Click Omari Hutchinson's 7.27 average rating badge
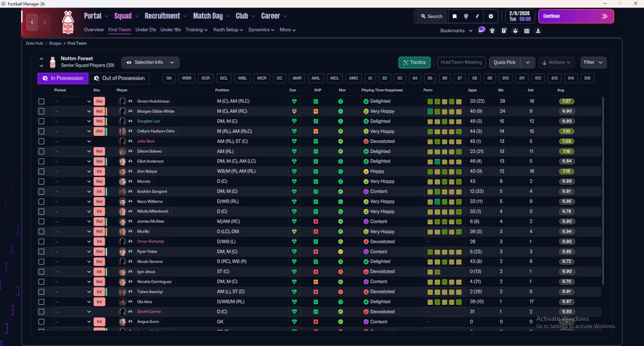Image resolution: width=644 pixels, height=346 pixels. (x=567, y=101)
